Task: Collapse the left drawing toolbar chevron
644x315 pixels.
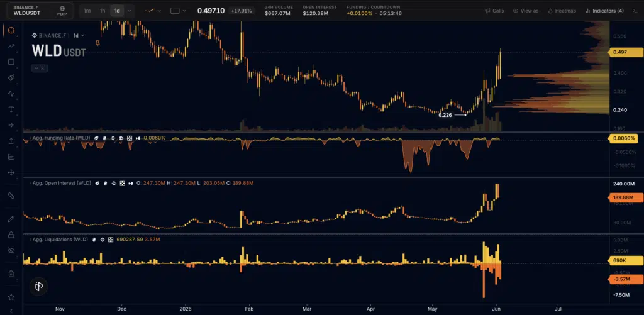Action: 11,311
